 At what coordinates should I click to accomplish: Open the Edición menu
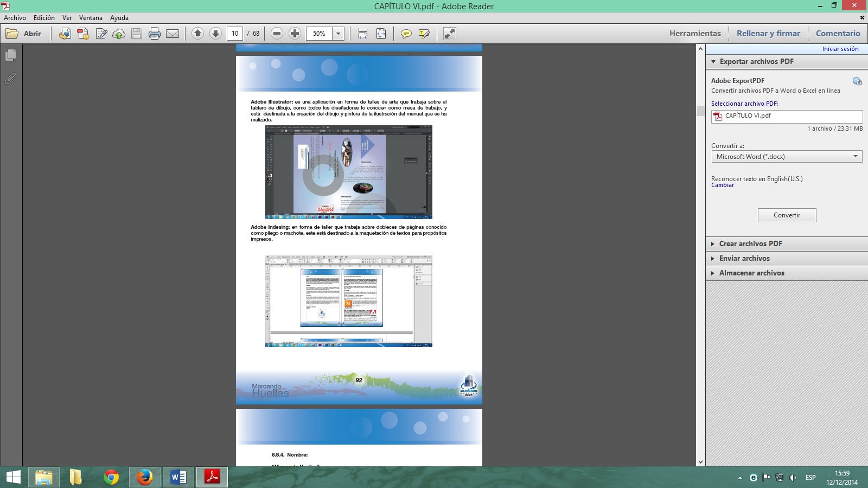[x=44, y=18]
